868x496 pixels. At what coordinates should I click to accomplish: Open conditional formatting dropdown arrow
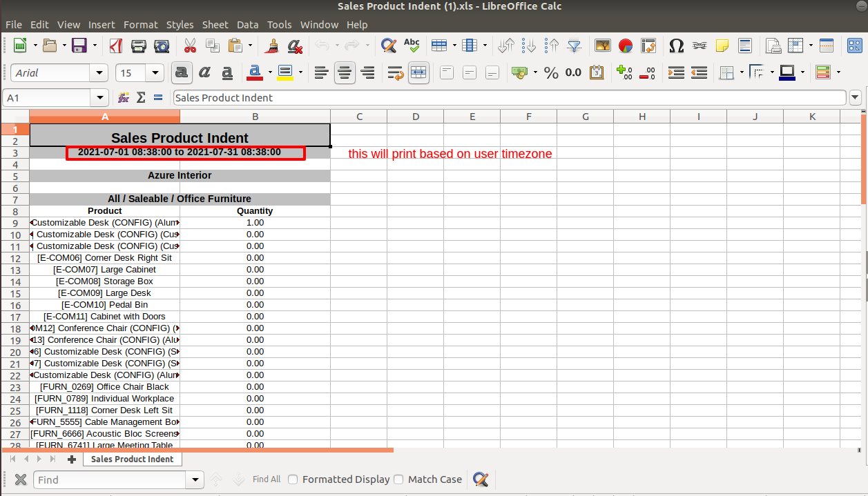click(x=838, y=72)
